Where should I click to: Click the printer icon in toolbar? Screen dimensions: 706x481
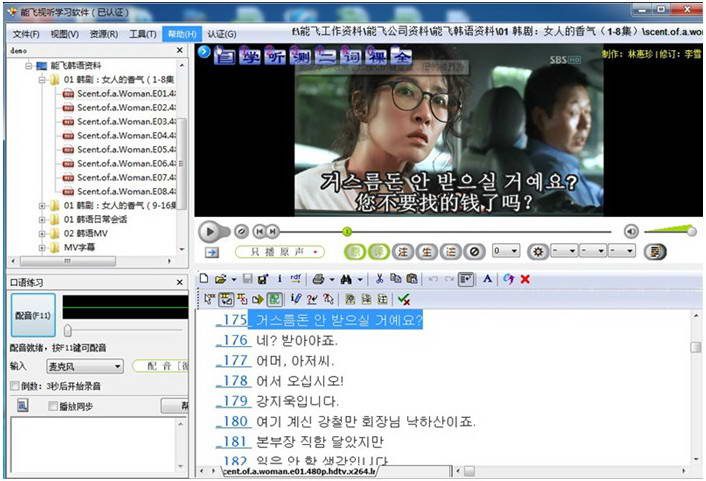tap(317, 278)
